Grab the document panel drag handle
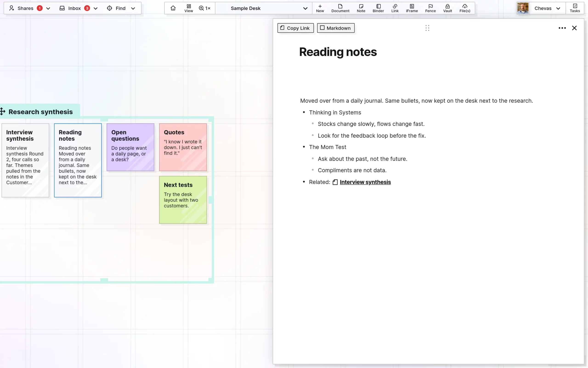 coord(427,28)
